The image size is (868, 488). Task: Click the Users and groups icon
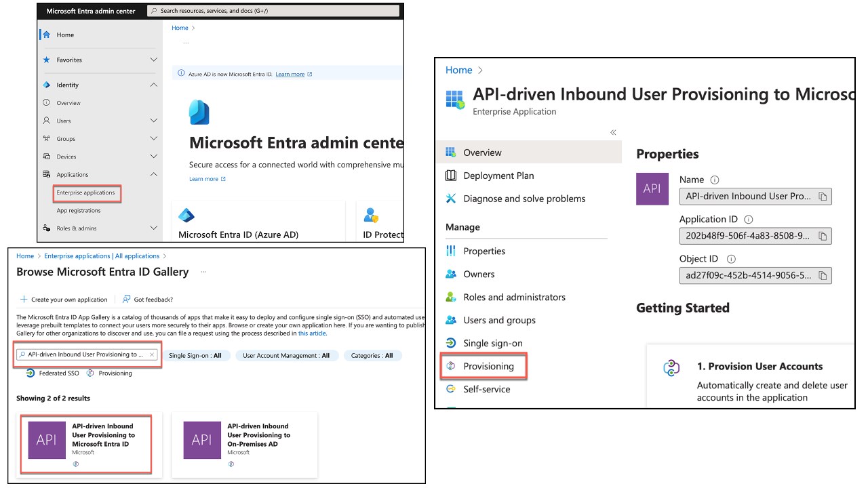tap(451, 320)
